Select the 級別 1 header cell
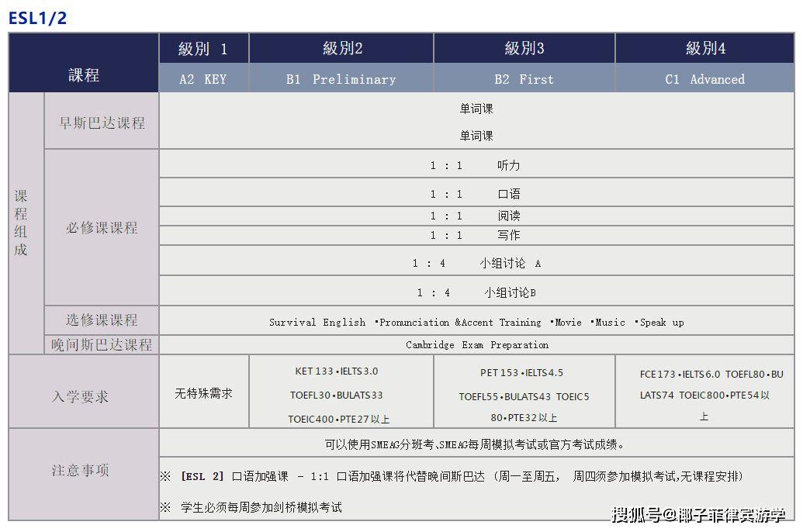 click(x=204, y=49)
